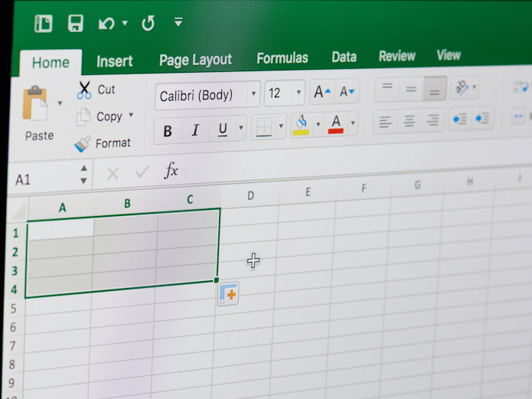Click the Save floppy disk icon
The width and height of the screenshot is (532, 399).
pyautogui.click(x=75, y=24)
